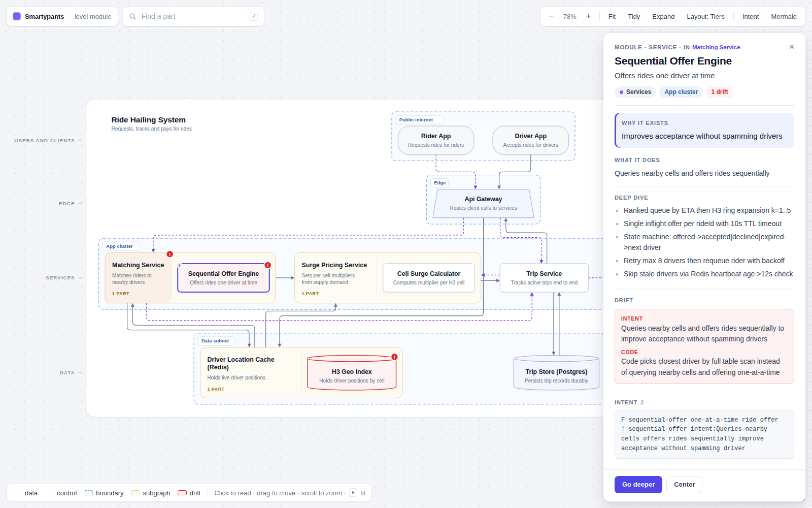Zoom in with the plus icon
812x508 pixels.
point(589,16)
